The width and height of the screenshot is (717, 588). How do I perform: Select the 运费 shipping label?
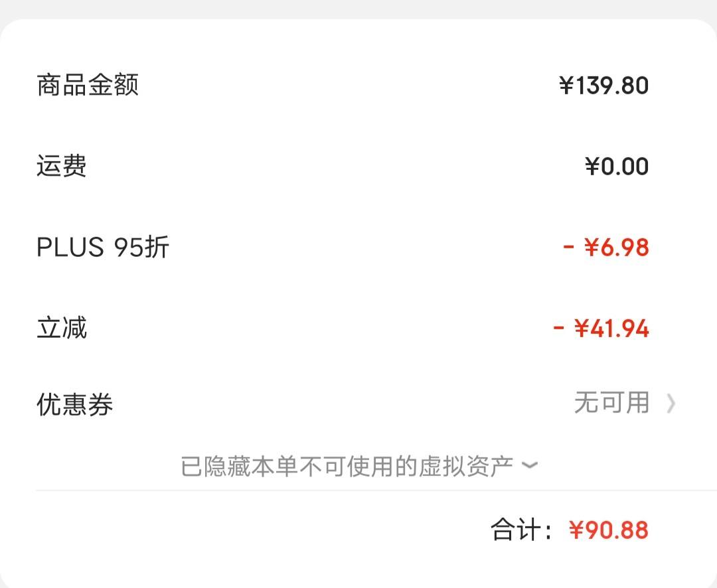[62, 165]
